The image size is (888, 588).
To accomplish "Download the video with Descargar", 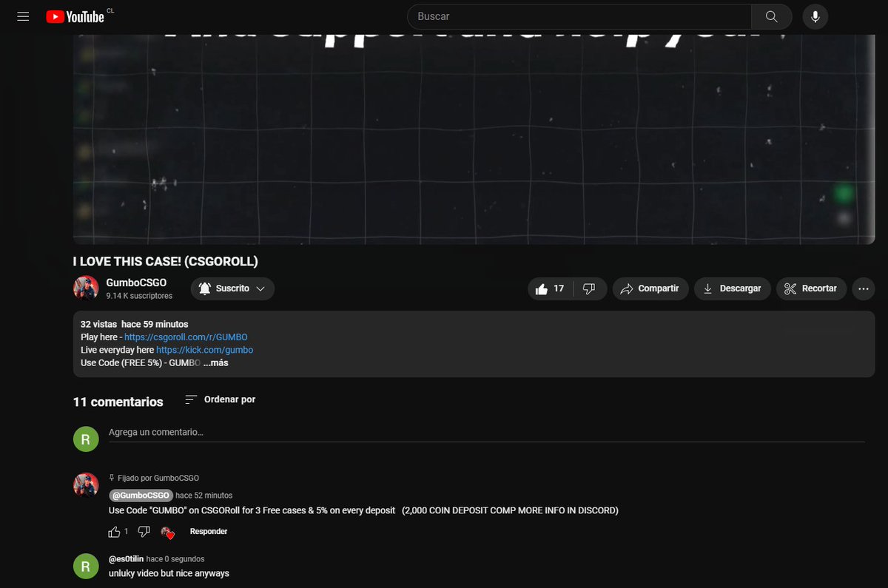I will 732,288.
